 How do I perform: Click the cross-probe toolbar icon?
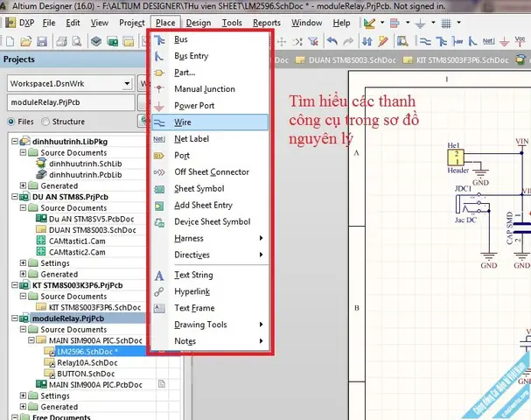pos(383,41)
